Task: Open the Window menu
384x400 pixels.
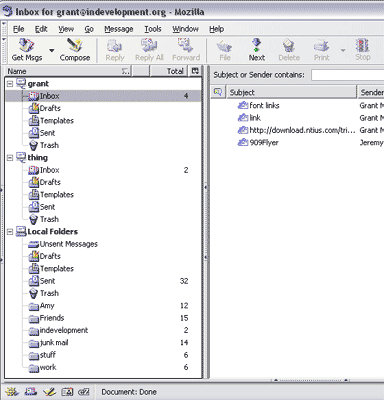Action: tap(185, 29)
